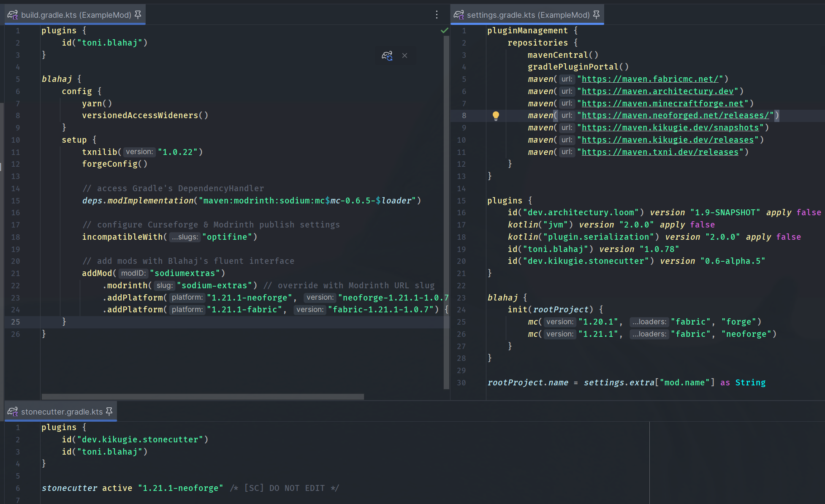Click the "0.6-alpha.5" stonecutter version string
Image resolution: width=825 pixels, height=504 pixels.
click(x=733, y=261)
